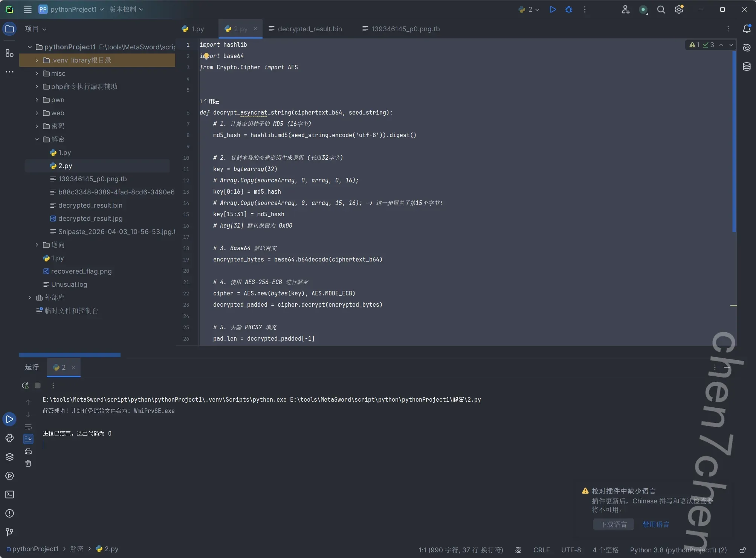756x558 pixels.
Task: Open the Database panel in the right sidebar
Action: click(747, 67)
